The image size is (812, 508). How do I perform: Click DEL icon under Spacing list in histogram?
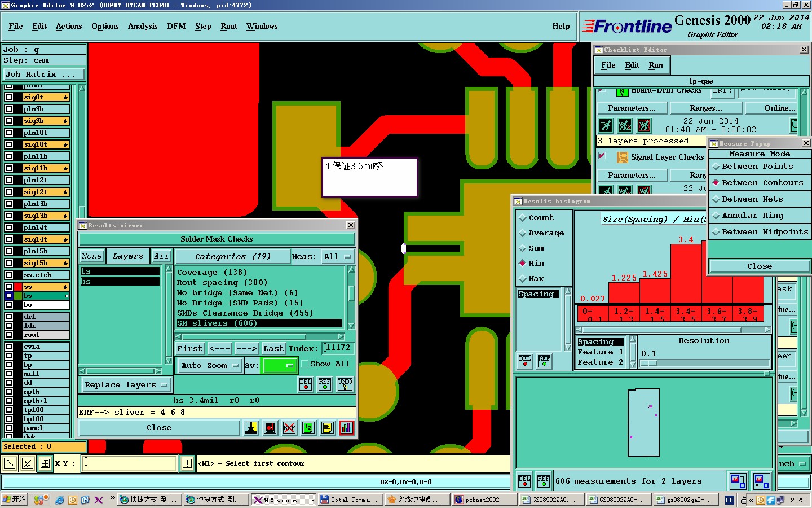[525, 361]
